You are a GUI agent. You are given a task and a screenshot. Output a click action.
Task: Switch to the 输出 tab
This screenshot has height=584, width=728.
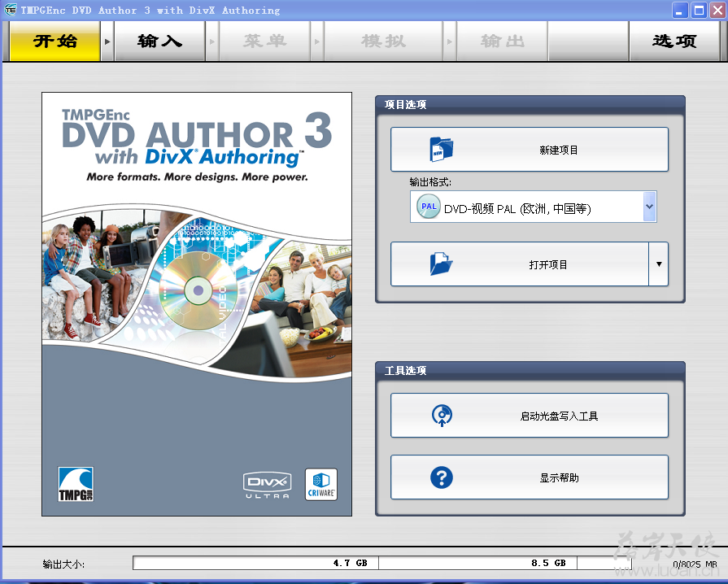pyautogui.click(x=503, y=41)
